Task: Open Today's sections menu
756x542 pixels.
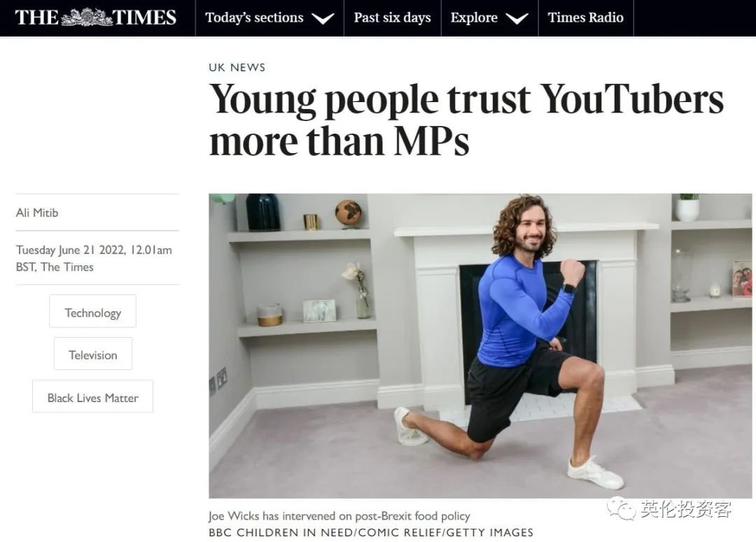Action: (x=254, y=17)
